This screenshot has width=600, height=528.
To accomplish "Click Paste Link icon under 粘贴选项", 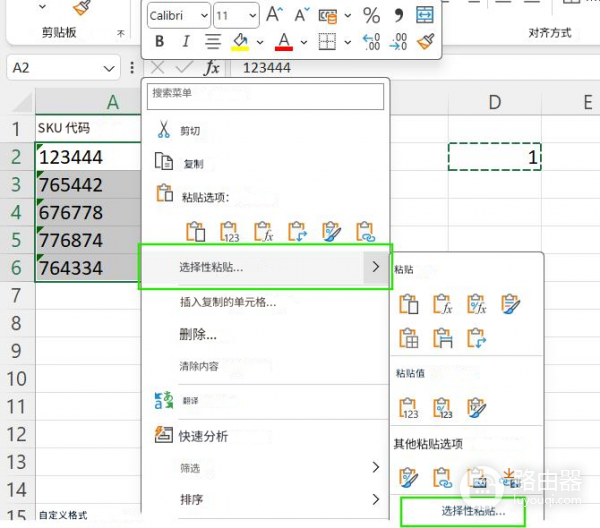I will click(365, 232).
